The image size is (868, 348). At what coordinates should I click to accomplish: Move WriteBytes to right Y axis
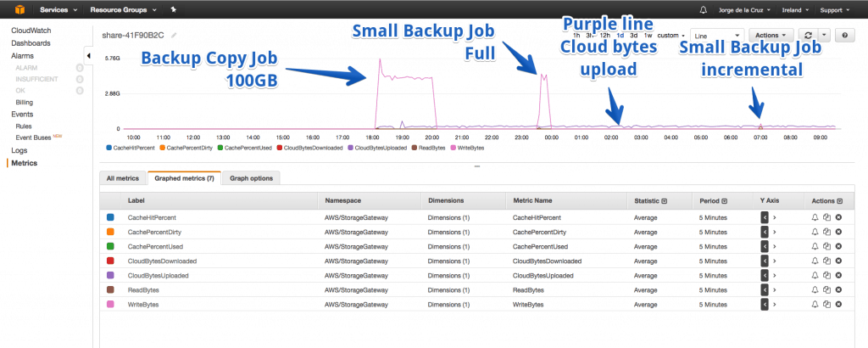[x=775, y=304]
